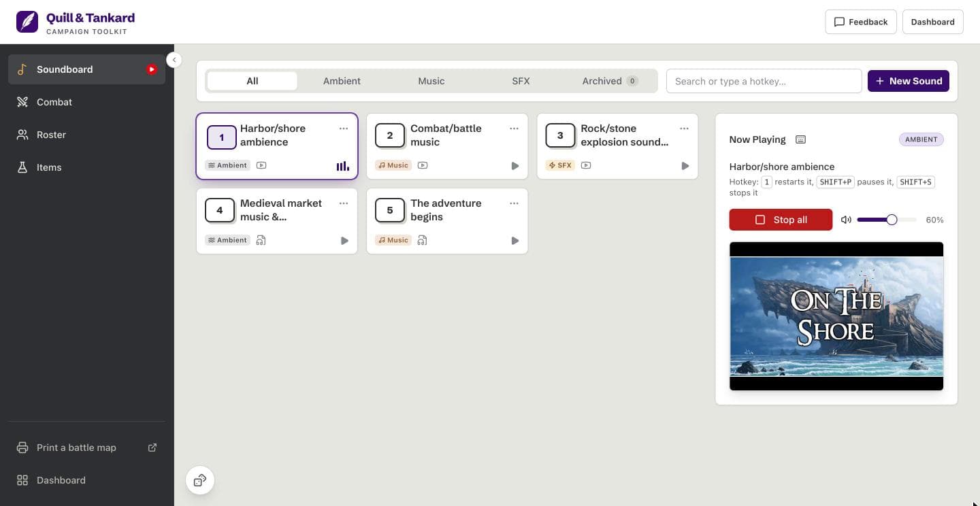Switch to the Music filter tab

(431, 81)
